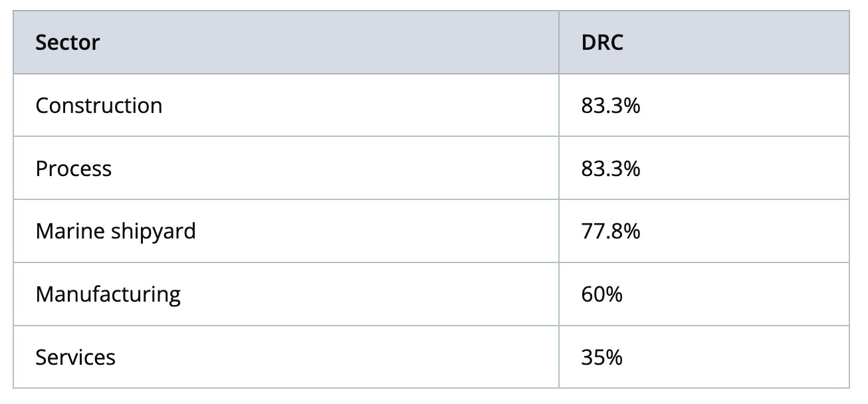The image size is (868, 404).
Task: Select the Services sector cell
Action: coord(75,357)
